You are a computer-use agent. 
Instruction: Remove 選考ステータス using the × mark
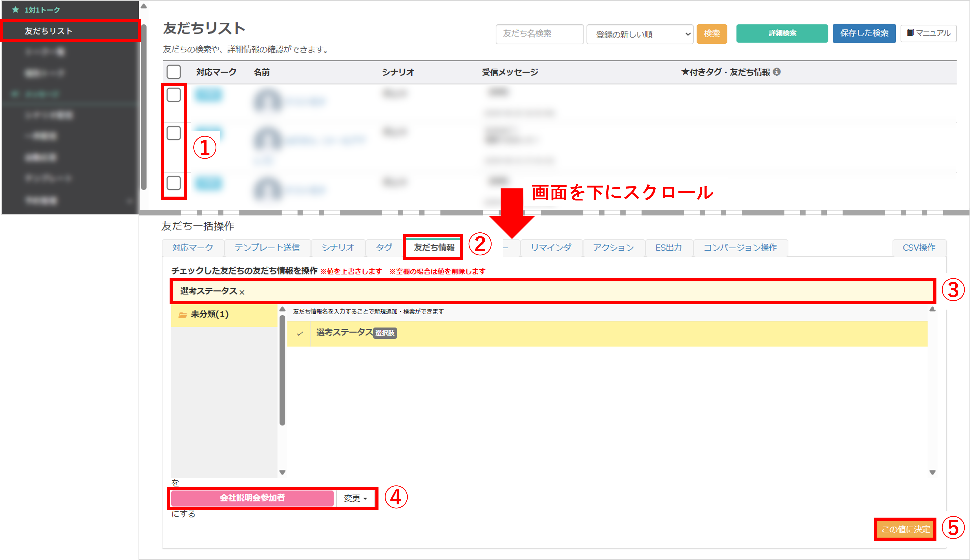coord(241,292)
